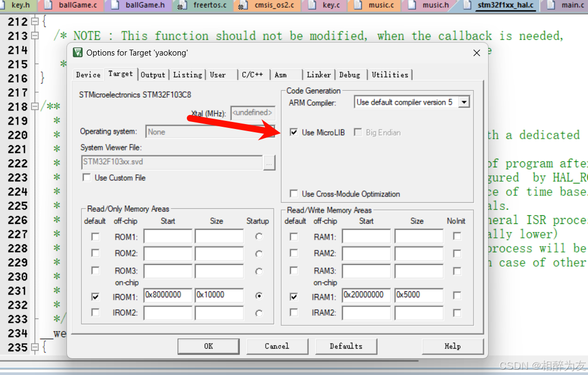
Task: Enable Use Custom File checkbox
Action: click(x=86, y=178)
